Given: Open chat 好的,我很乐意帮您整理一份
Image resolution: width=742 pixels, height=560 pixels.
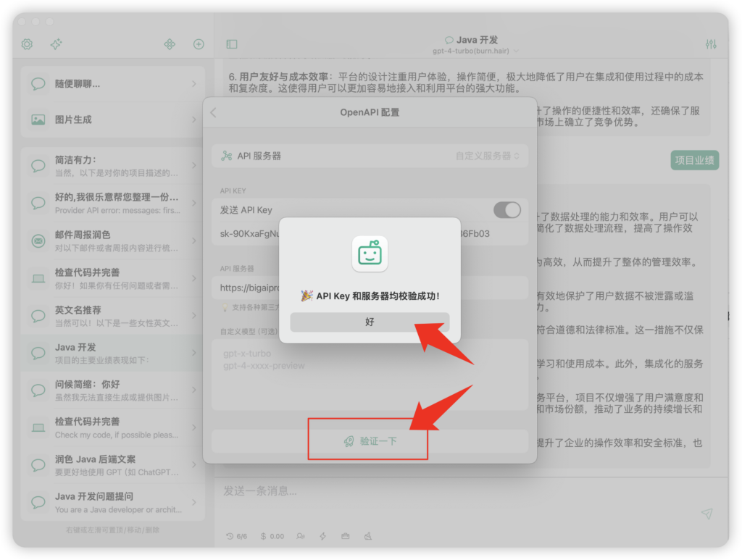Looking at the screenshot, I should point(112,204).
